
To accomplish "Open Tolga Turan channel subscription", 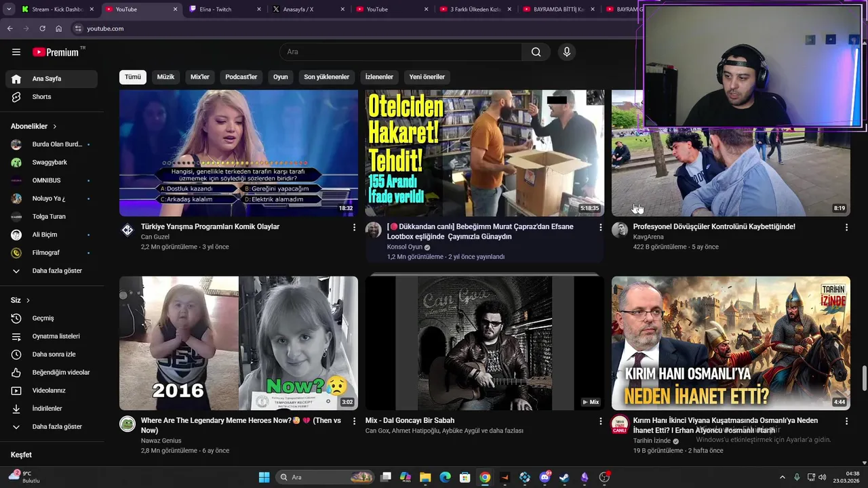I will point(52,217).
